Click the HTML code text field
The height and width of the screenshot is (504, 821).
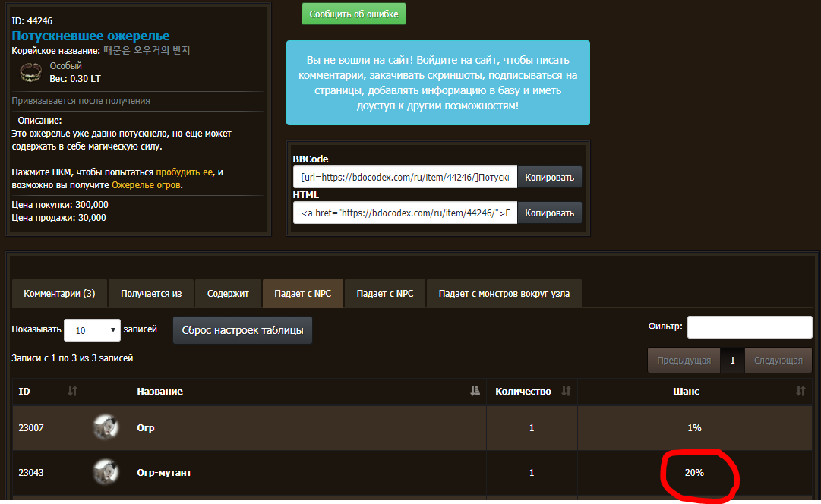tap(406, 213)
